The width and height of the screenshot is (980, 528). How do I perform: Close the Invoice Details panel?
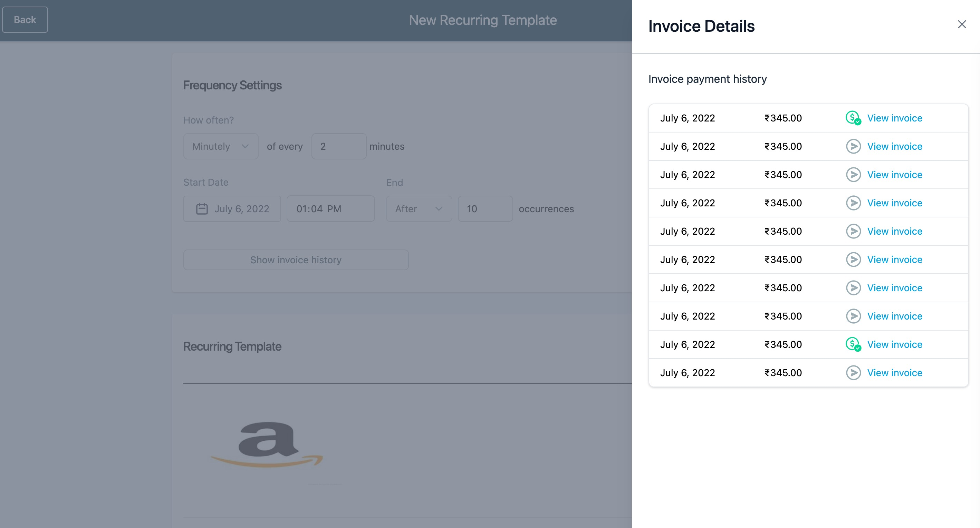(961, 24)
